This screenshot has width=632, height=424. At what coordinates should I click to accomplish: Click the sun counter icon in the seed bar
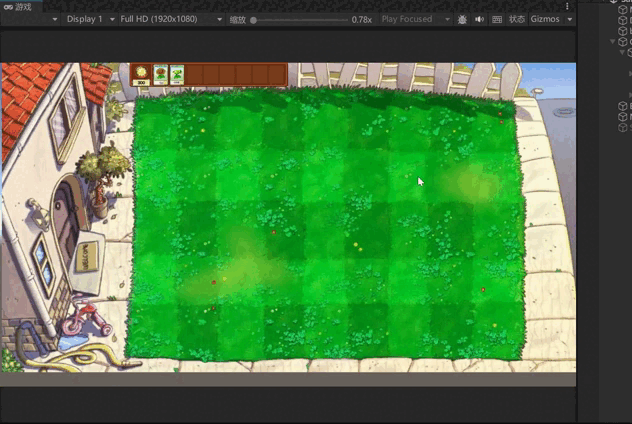pos(141,72)
